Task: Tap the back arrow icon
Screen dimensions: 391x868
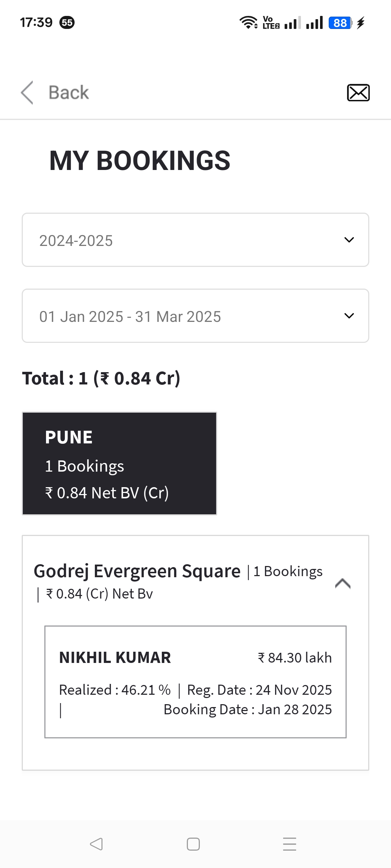Action: click(27, 93)
